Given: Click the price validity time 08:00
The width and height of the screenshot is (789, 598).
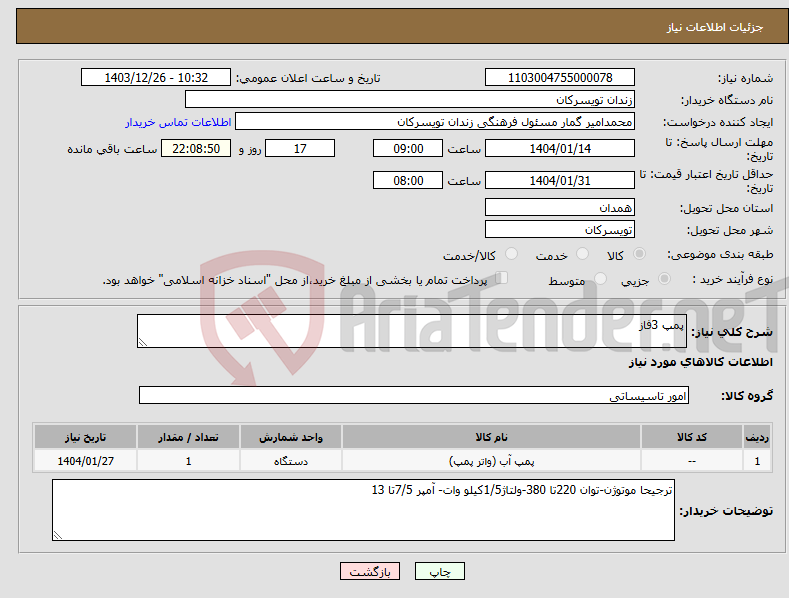Looking at the screenshot, I should 408,180.
